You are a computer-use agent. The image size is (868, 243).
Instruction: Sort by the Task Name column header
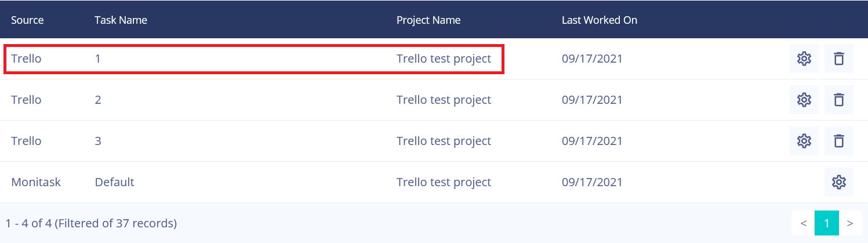[x=121, y=20]
